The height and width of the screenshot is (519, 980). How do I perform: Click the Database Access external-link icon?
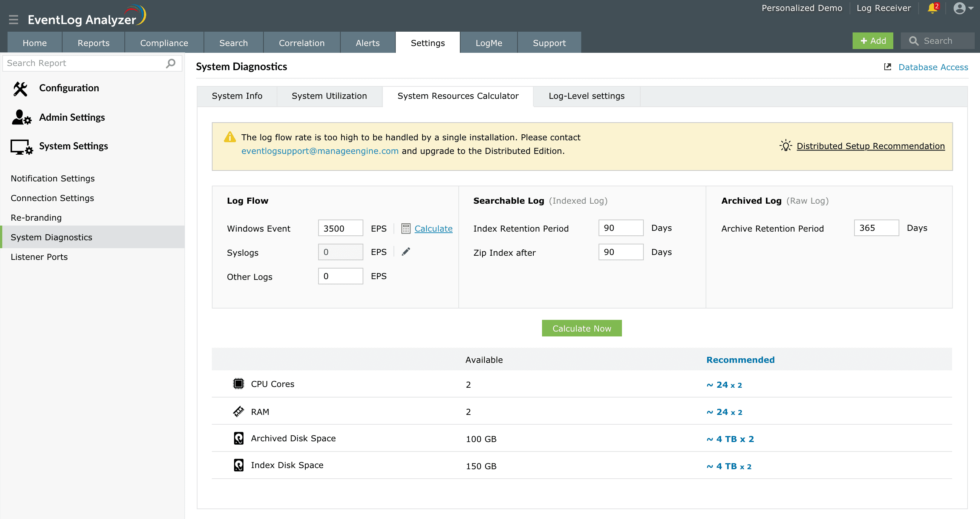[887, 67]
